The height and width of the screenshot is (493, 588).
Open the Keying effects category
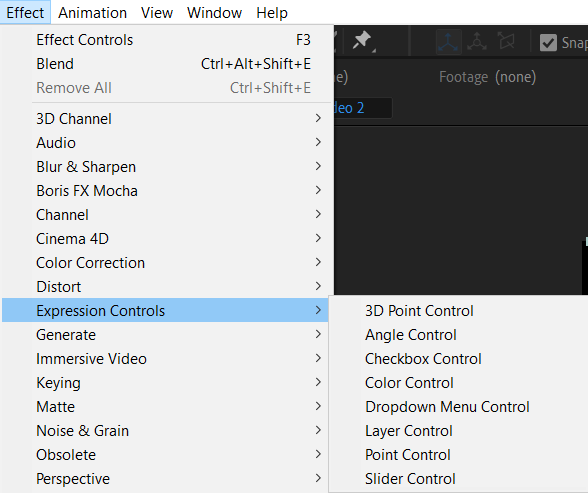tap(165, 382)
